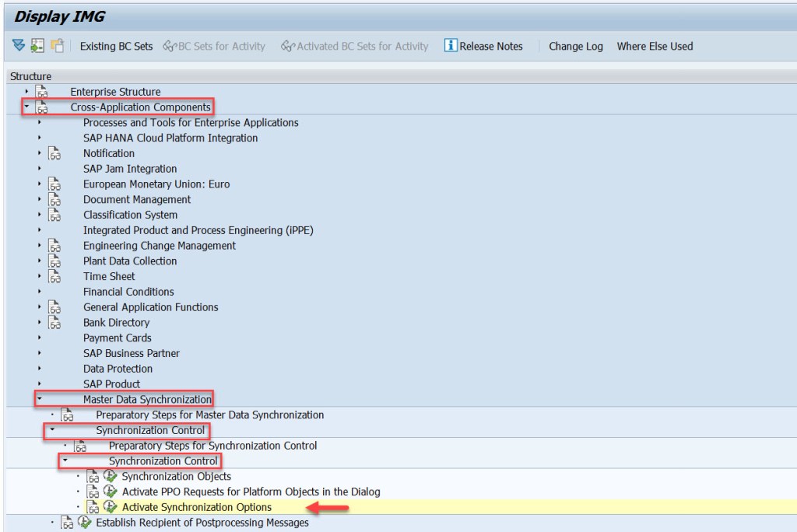Execute the Activate Synchronization Options activity icon

click(x=109, y=506)
